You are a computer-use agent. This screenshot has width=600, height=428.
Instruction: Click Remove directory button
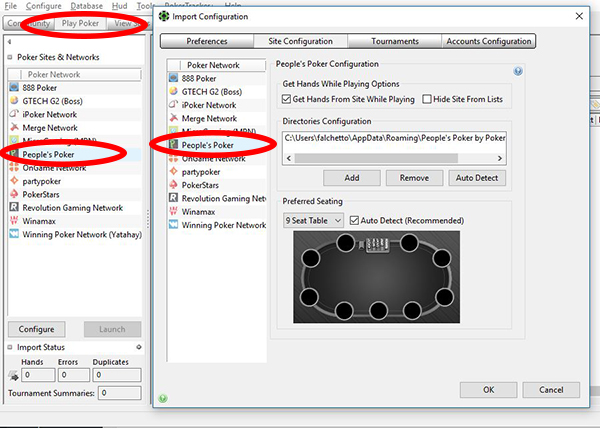click(414, 178)
